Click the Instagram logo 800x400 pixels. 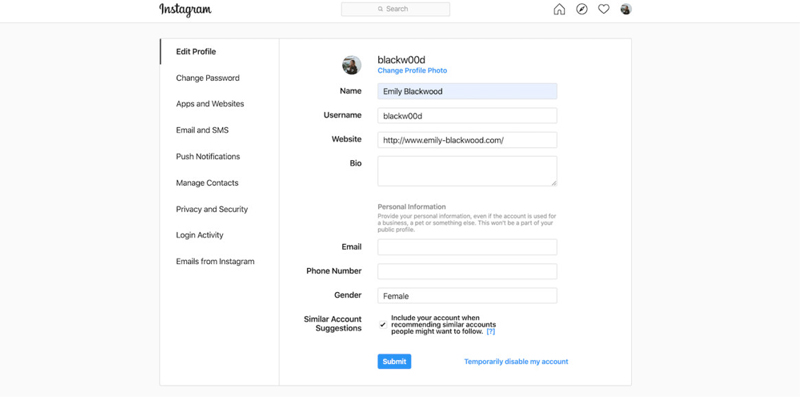pyautogui.click(x=185, y=10)
